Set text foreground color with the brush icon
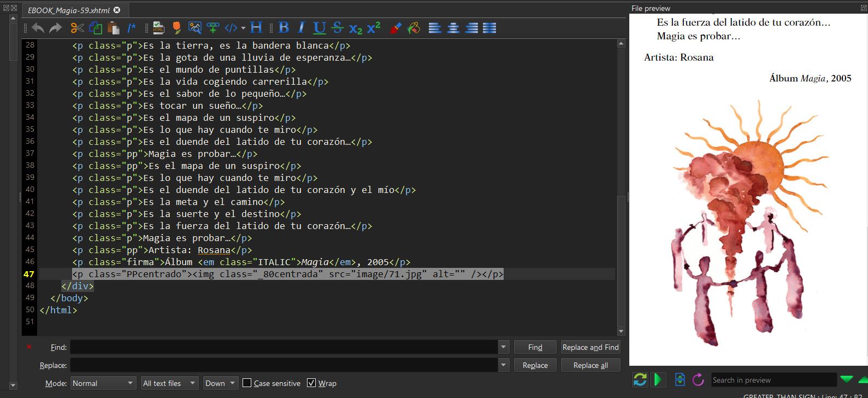 [396, 28]
